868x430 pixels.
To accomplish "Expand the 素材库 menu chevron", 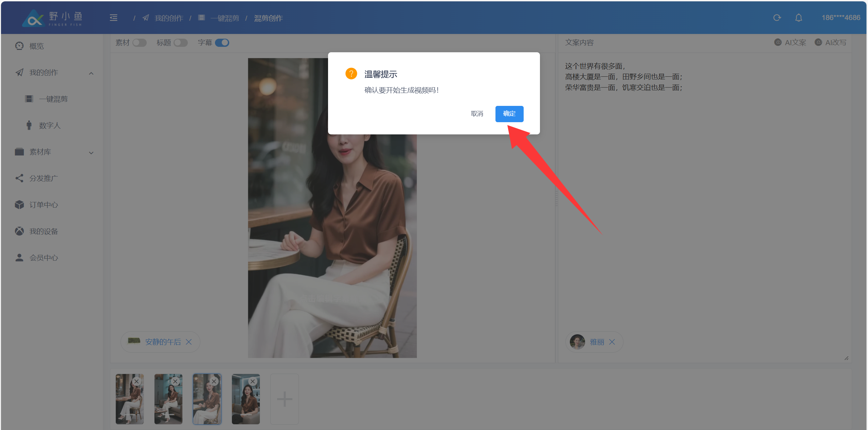I will tap(91, 153).
